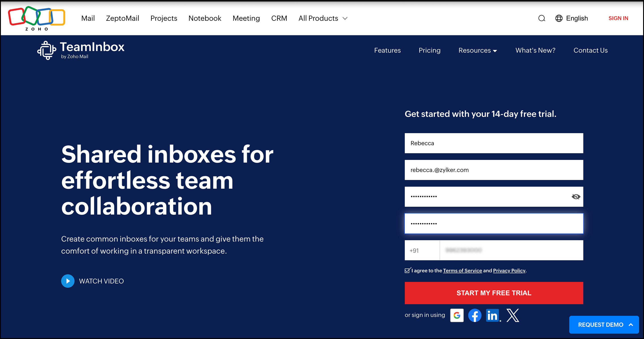Click the SIGN IN button
This screenshot has width=644, height=339.
(x=618, y=18)
